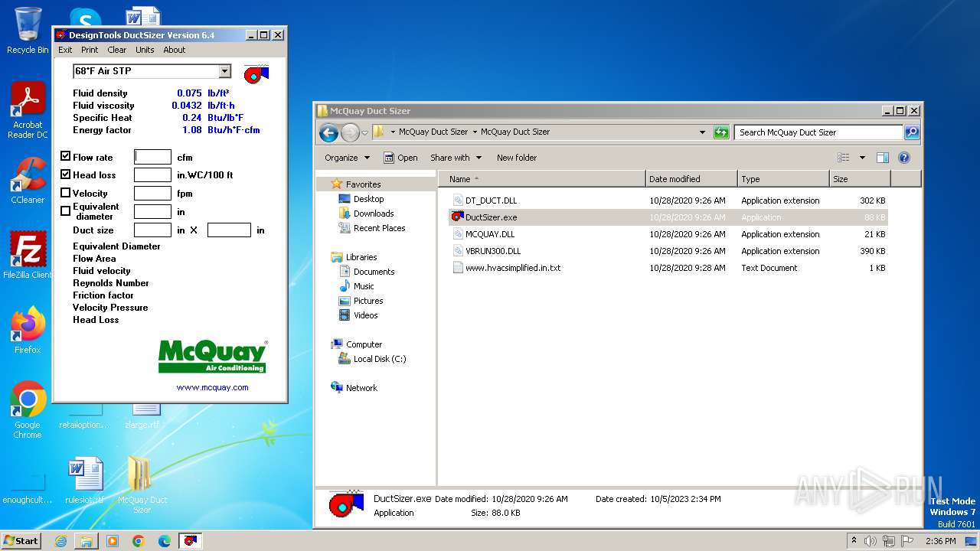Image resolution: width=980 pixels, height=551 pixels.
Task: Check the Velocity checkbox
Action: [66, 193]
